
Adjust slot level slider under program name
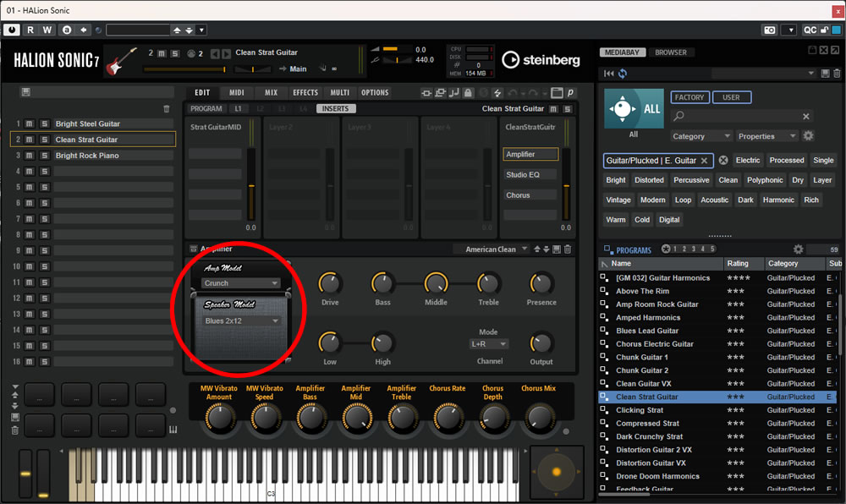[184, 69]
